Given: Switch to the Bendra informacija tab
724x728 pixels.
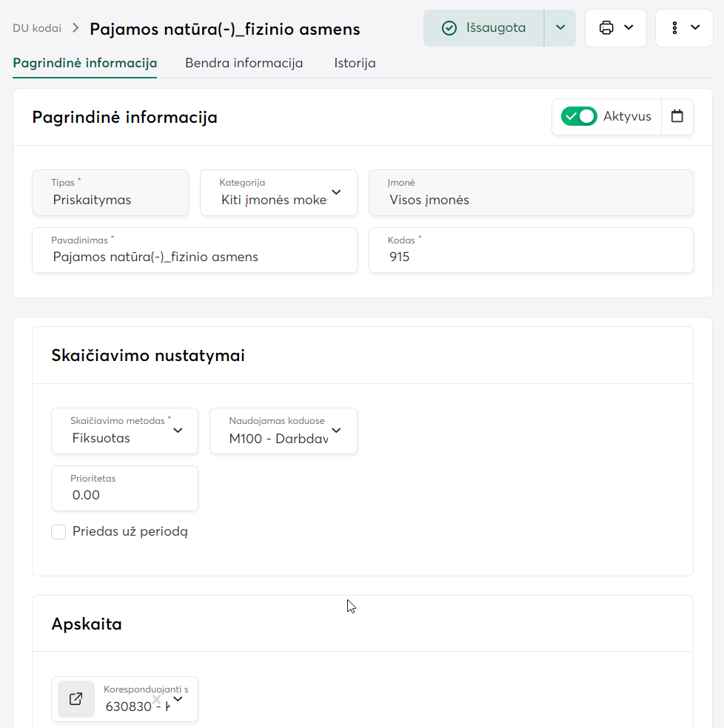Looking at the screenshot, I should [x=244, y=64].
